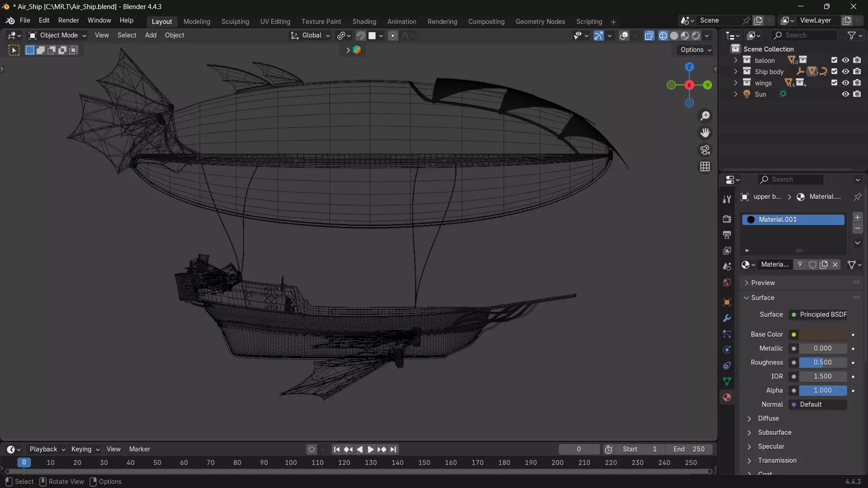Toggle X-ray display in viewport header
The image size is (868, 488).
[649, 36]
